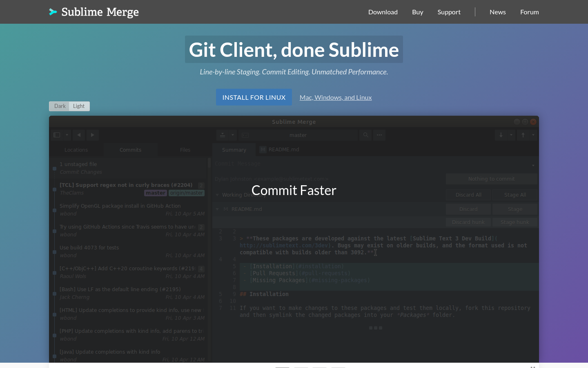Open the News link
The height and width of the screenshot is (368, 588).
click(498, 12)
